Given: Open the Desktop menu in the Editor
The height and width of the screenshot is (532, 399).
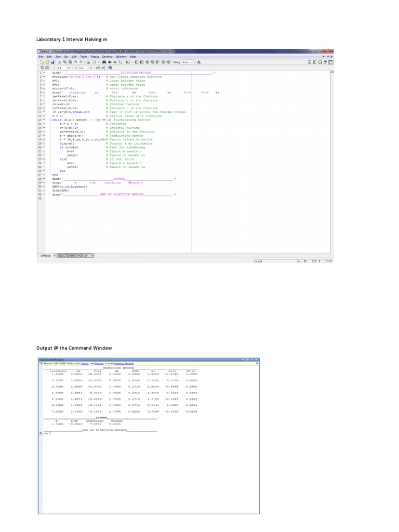Looking at the screenshot, I should (x=107, y=57).
